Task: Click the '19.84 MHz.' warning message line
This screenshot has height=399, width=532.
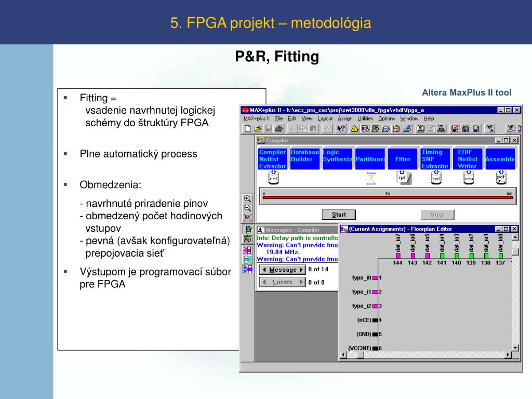Action: click(283, 252)
